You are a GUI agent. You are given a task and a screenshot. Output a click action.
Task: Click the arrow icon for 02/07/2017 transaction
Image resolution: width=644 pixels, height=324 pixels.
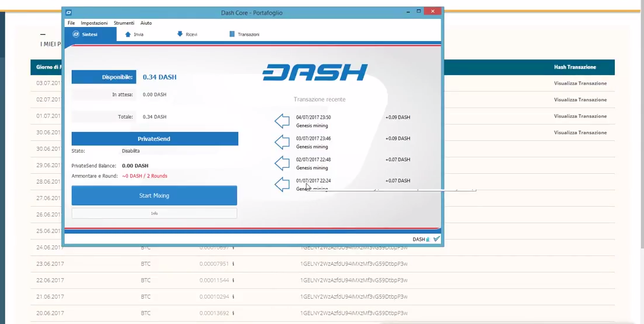click(282, 163)
